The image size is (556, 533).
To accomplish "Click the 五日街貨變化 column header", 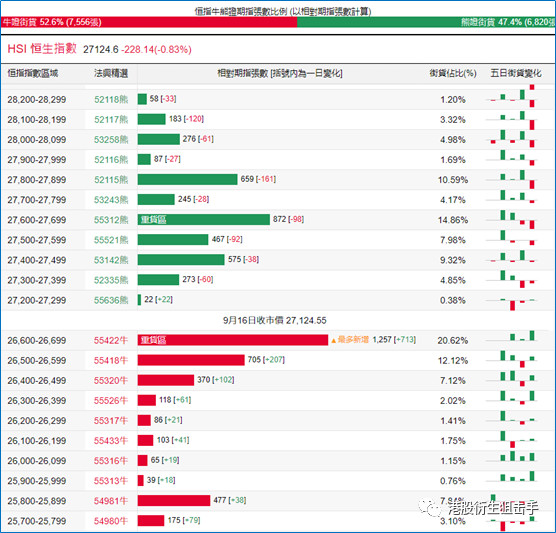I will (x=516, y=73).
